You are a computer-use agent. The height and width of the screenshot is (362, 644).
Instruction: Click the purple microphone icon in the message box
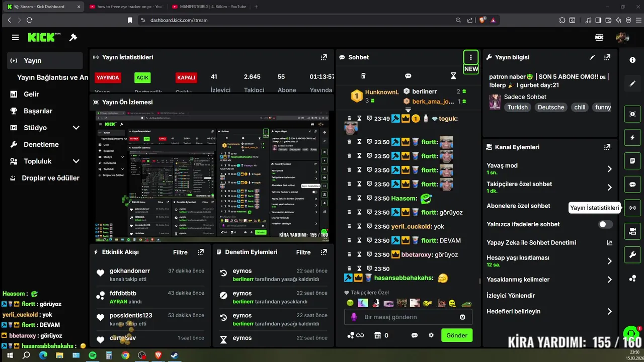354,317
